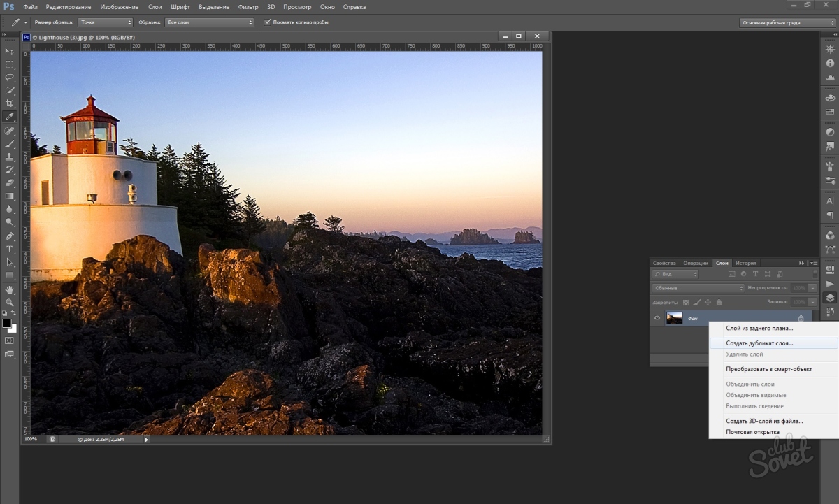Hide the Фон layer with eye icon

coord(657,319)
